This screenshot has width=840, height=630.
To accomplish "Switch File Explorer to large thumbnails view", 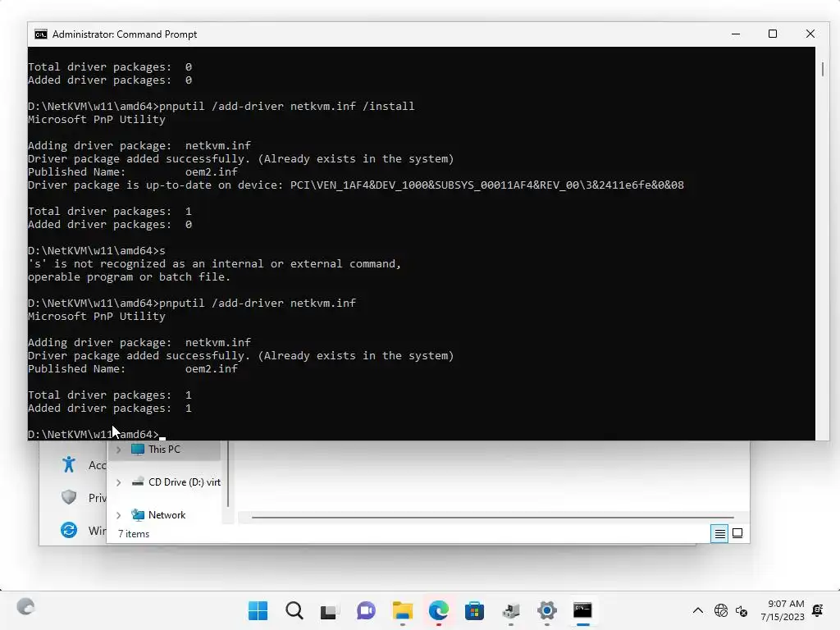I will pos(737,533).
